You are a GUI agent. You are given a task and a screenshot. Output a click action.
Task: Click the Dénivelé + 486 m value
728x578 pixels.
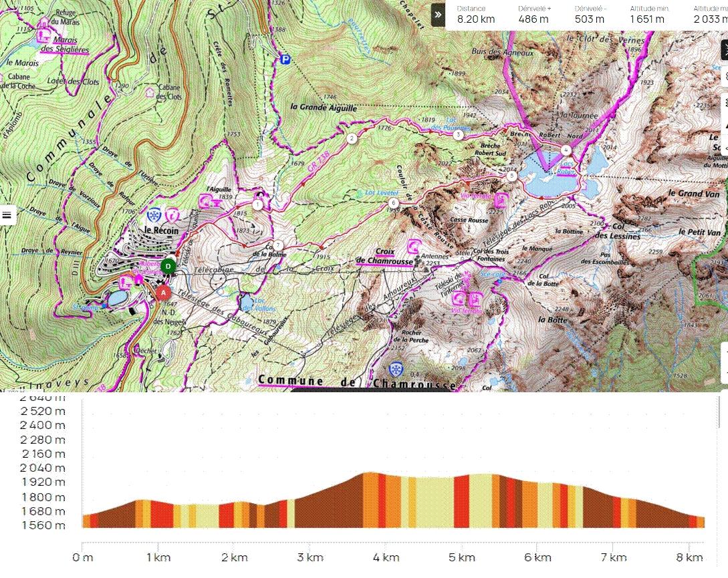pyautogui.click(x=533, y=19)
